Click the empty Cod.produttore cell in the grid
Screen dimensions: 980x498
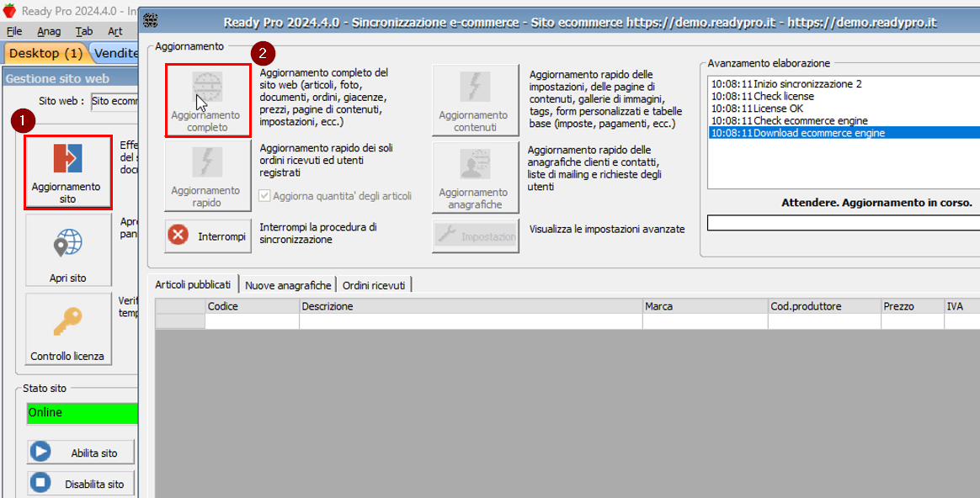point(825,321)
